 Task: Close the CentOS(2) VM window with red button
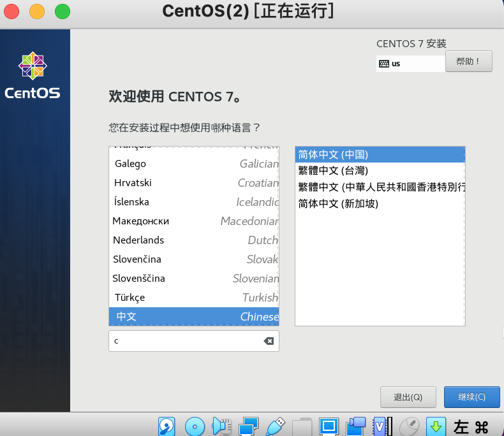point(11,11)
